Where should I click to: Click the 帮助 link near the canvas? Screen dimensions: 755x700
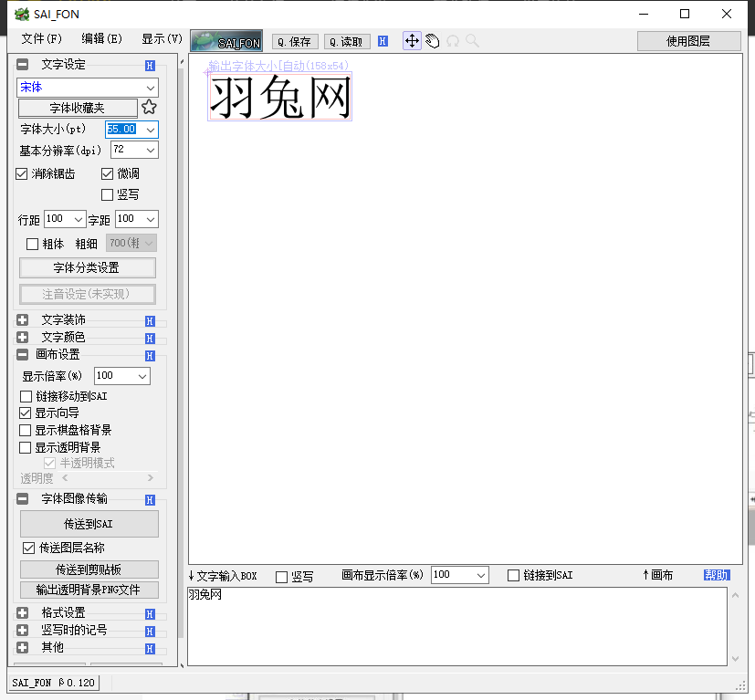716,575
